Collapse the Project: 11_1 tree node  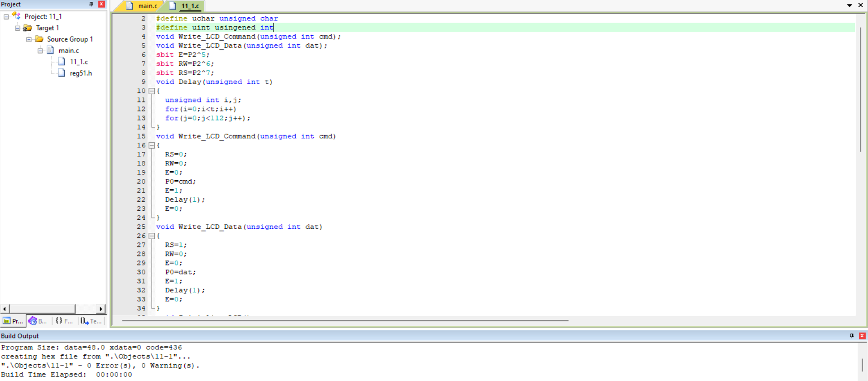click(x=6, y=17)
